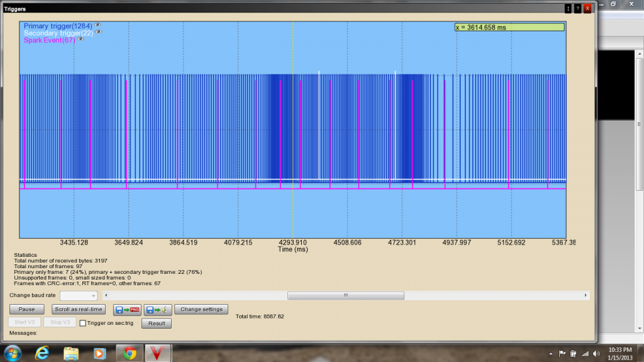Toggle Primary trigger trace visibility eye
The width and height of the screenshot is (644, 362).
point(97,25)
